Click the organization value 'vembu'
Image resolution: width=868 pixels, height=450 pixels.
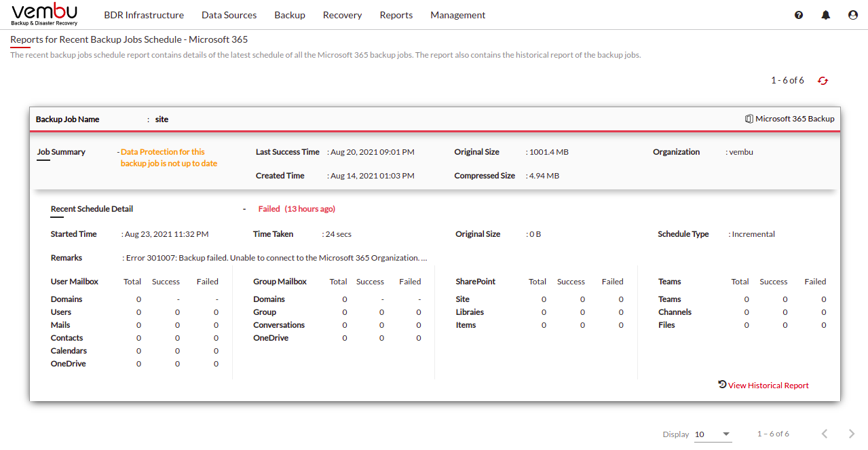(x=741, y=152)
